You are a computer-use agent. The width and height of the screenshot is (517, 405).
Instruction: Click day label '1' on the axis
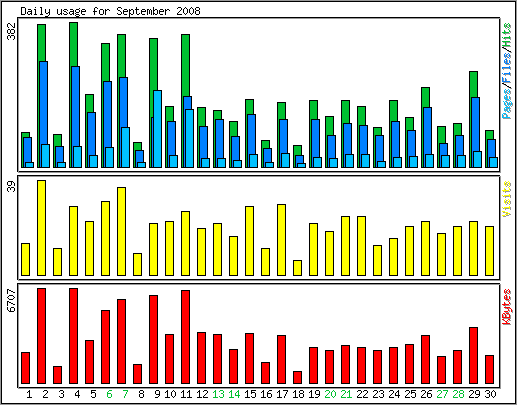(x=29, y=394)
